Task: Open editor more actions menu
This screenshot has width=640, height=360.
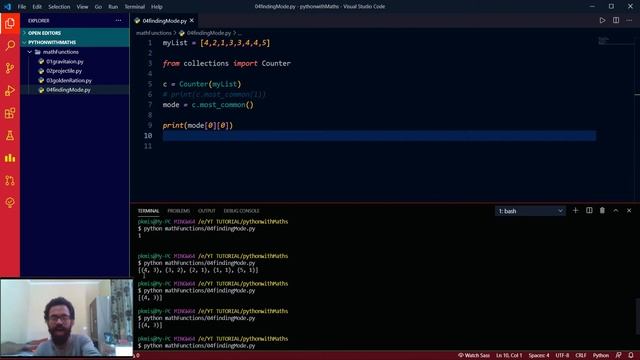Action: (x=629, y=20)
